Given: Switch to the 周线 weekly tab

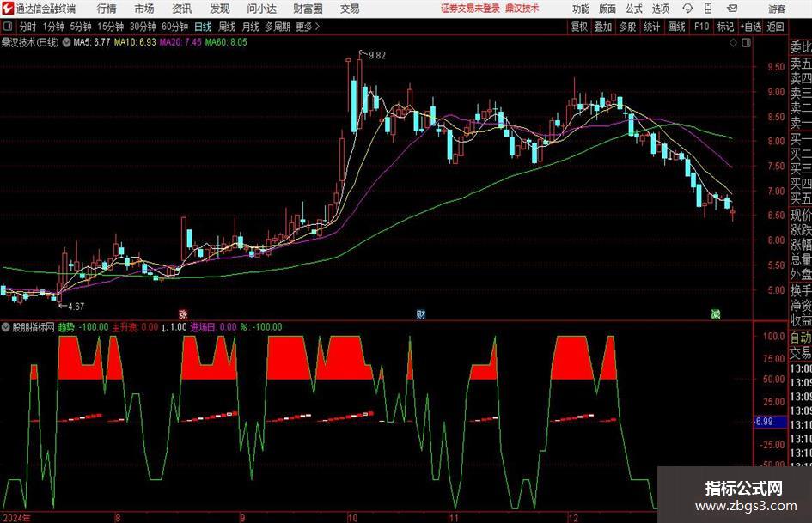Looking at the screenshot, I should pyautogui.click(x=227, y=27).
